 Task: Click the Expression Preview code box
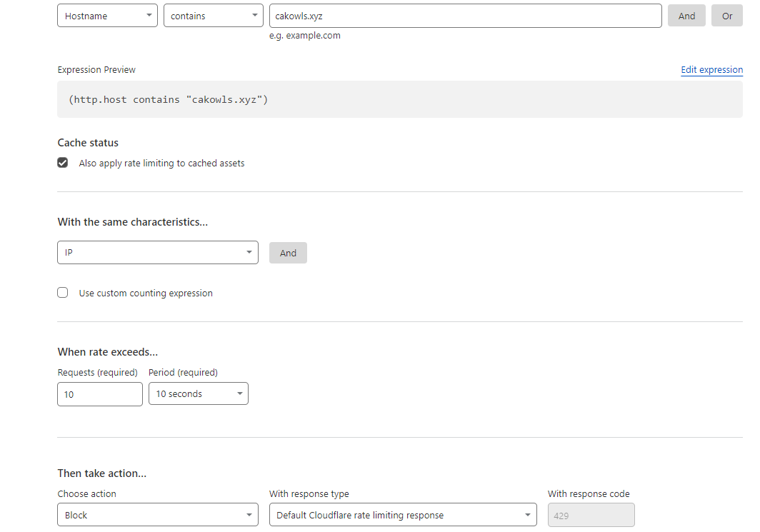[x=399, y=99]
